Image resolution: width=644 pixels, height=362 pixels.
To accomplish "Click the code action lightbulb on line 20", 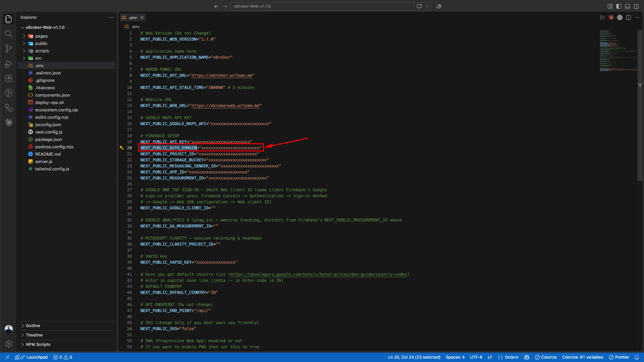I will coord(121,148).
